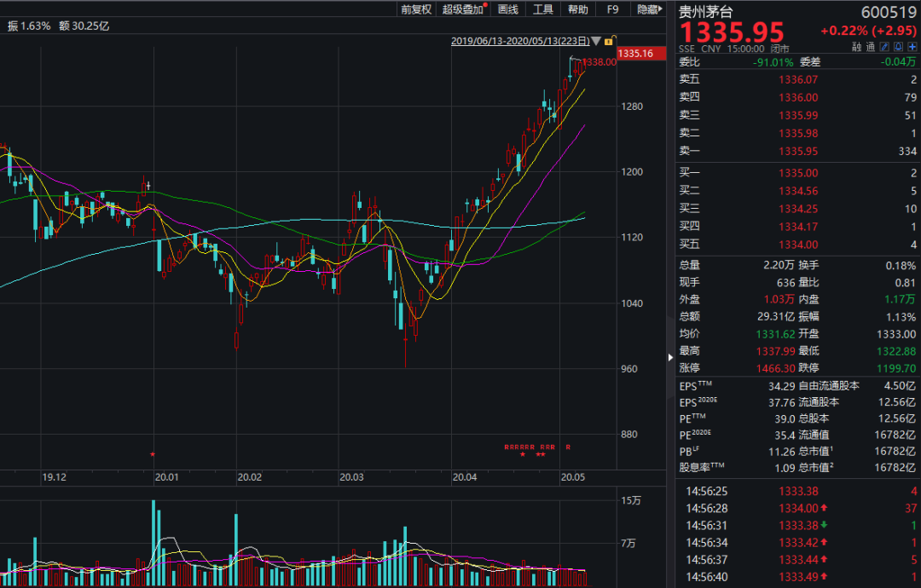Click 总额 value 29.31亿
The image size is (921, 588).
pyautogui.click(x=776, y=317)
